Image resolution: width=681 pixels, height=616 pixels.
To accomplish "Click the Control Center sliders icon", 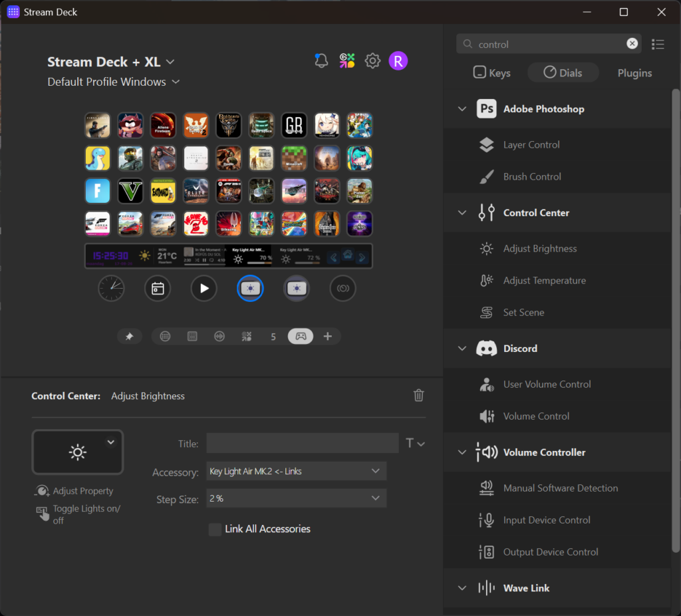I will tap(486, 212).
